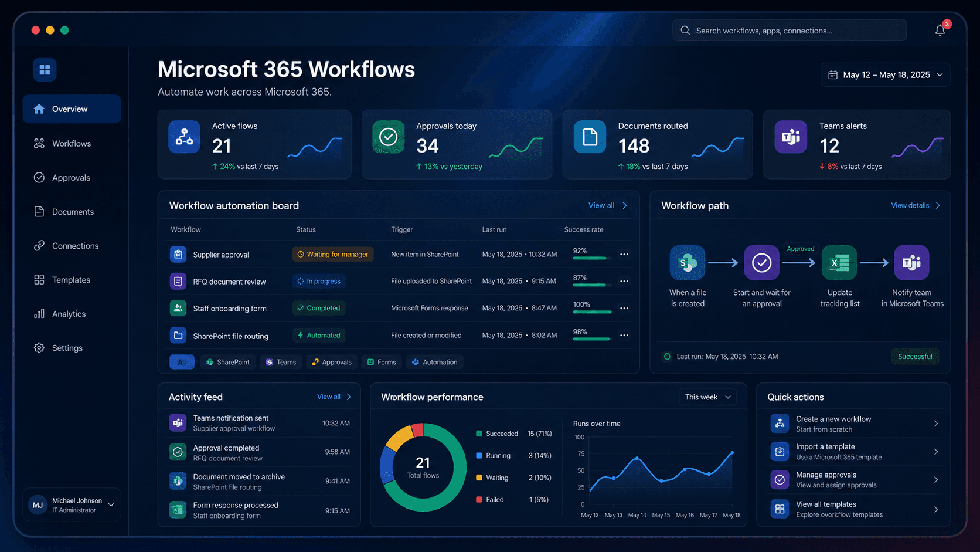Click the search workflows input field
980x552 pixels.
click(790, 31)
